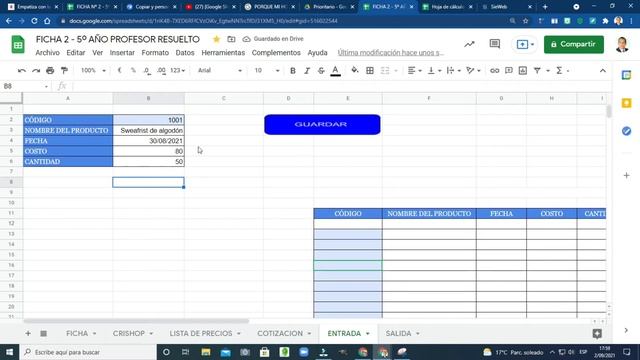The image size is (640, 360).
Task: Open last modification history link
Action: [391, 53]
